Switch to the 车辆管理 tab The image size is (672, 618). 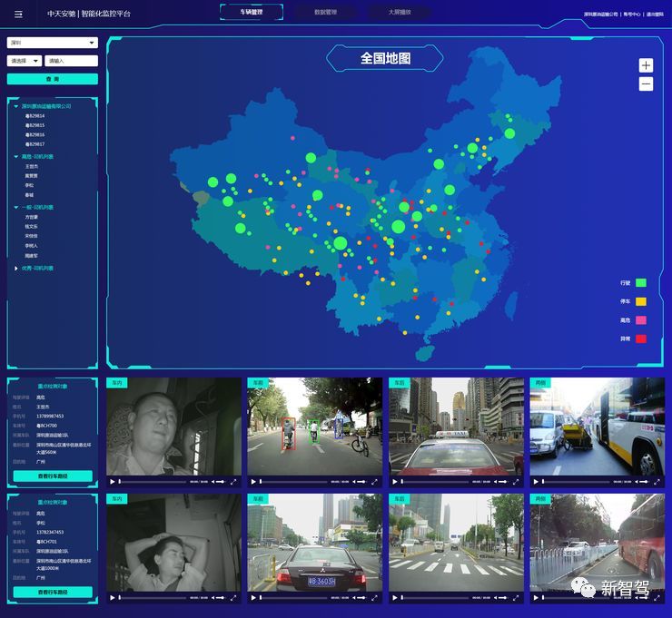[252, 12]
